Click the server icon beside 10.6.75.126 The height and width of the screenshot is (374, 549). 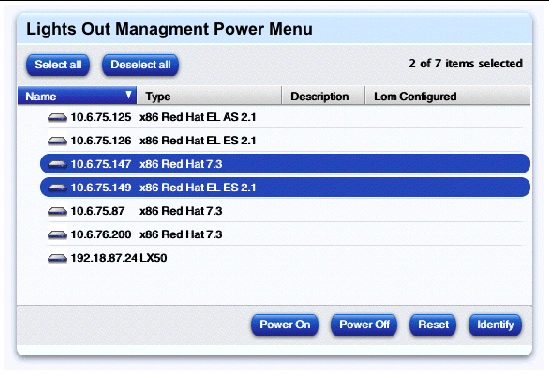pos(57,141)
